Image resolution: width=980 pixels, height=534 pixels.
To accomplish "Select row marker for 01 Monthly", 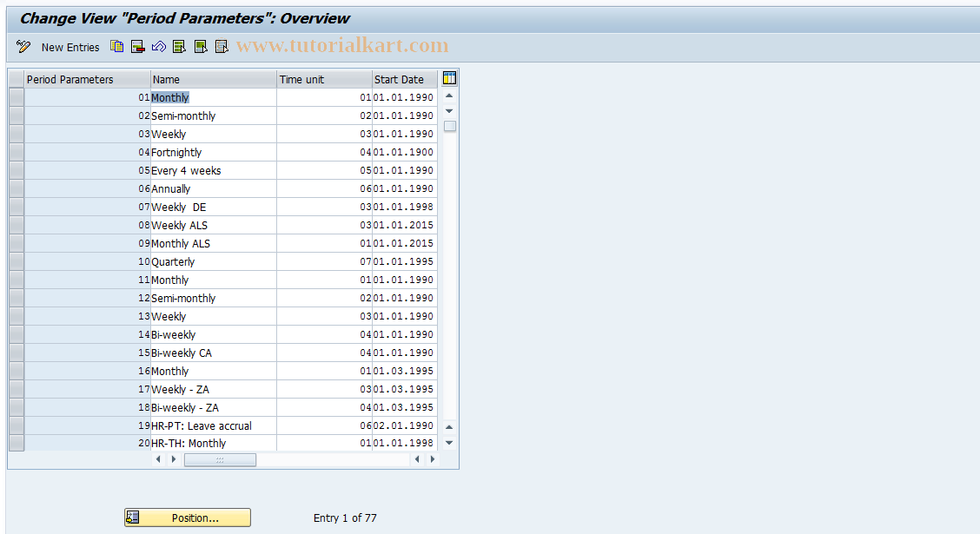I will point(17,97).
